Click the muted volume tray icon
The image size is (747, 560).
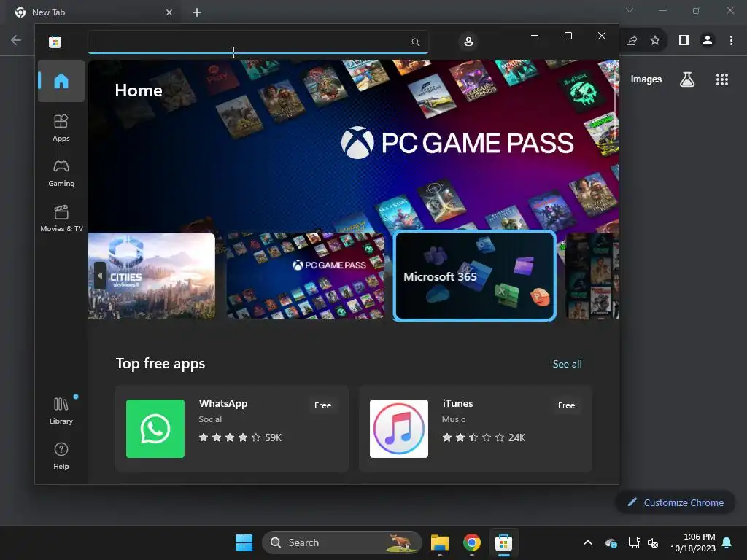(x=653, y=542)
